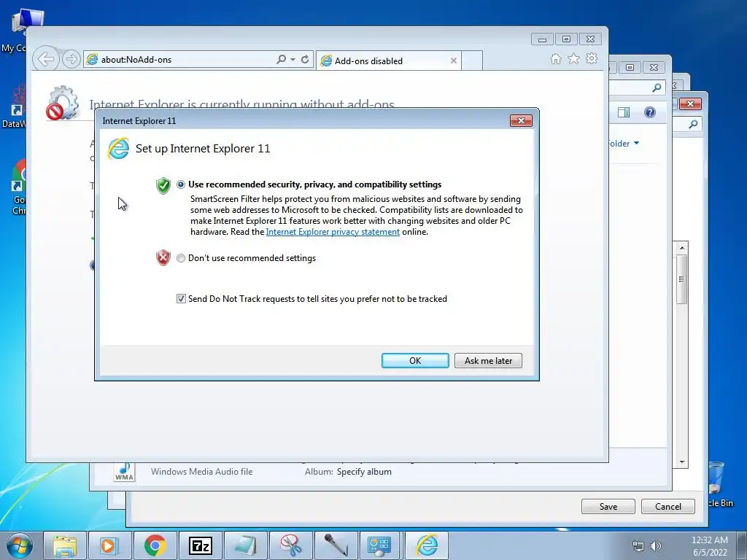The width and height of the screenshot is (747, 560).
Task: Refresh the page in Internet Explorer
Action: [305, 60]
